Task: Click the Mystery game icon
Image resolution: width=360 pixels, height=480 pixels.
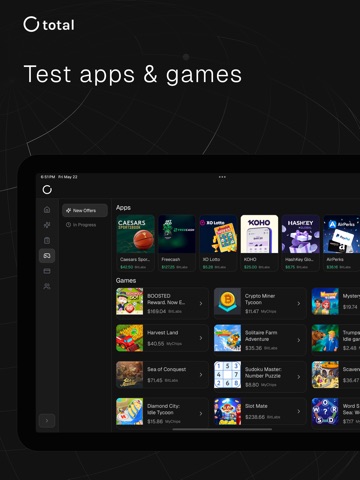Action: [x=325, y=301]
